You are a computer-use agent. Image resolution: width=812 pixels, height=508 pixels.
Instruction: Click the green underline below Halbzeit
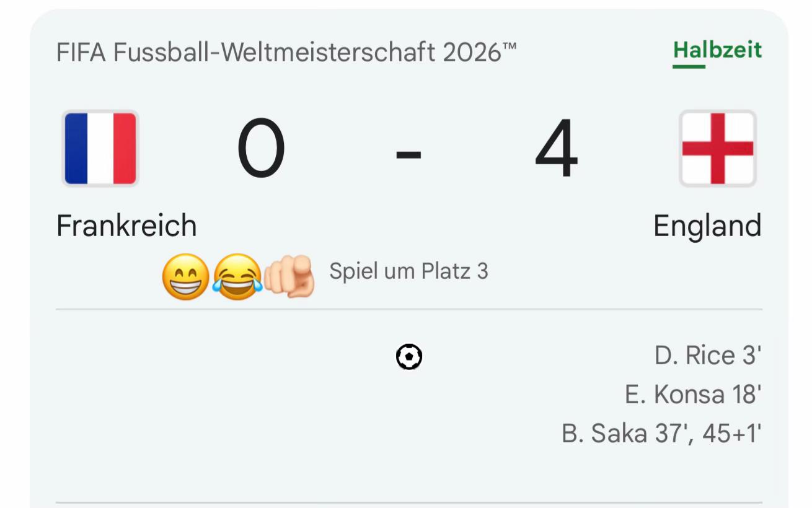click(689, 66)
